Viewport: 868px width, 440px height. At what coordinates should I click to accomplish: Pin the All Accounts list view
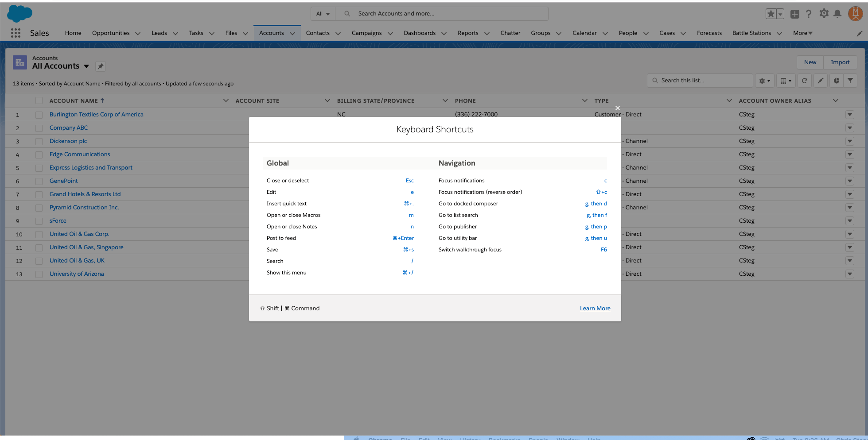coord(100,66)
